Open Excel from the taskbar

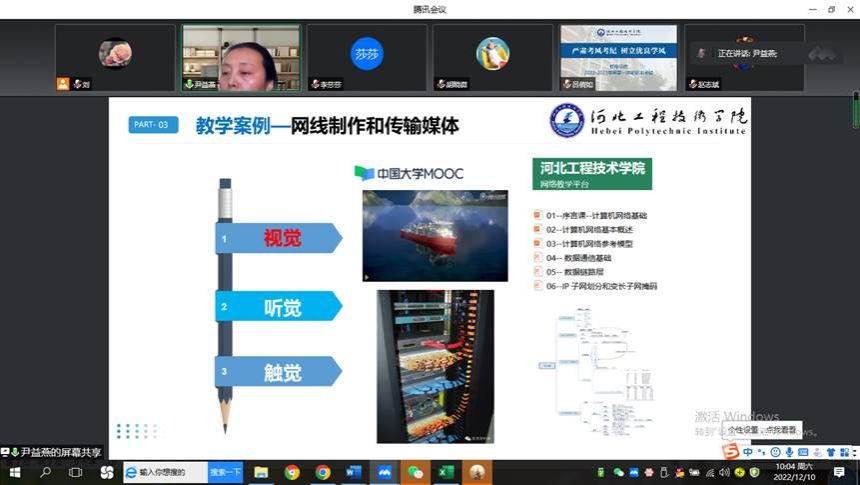click(x=446, y=472)
